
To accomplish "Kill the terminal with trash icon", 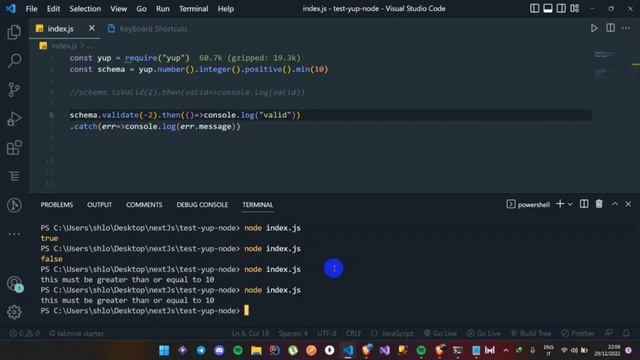I will [599, 204].
